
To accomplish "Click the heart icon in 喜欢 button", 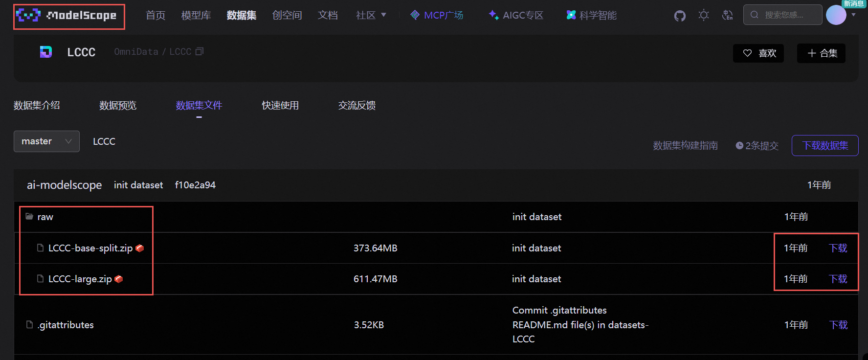I will click(747, 53).
